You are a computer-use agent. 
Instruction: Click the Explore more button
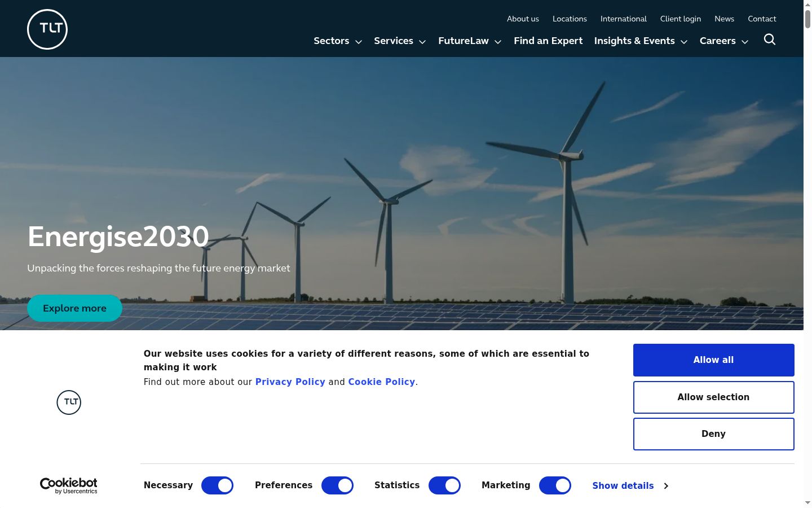[74, 308]
